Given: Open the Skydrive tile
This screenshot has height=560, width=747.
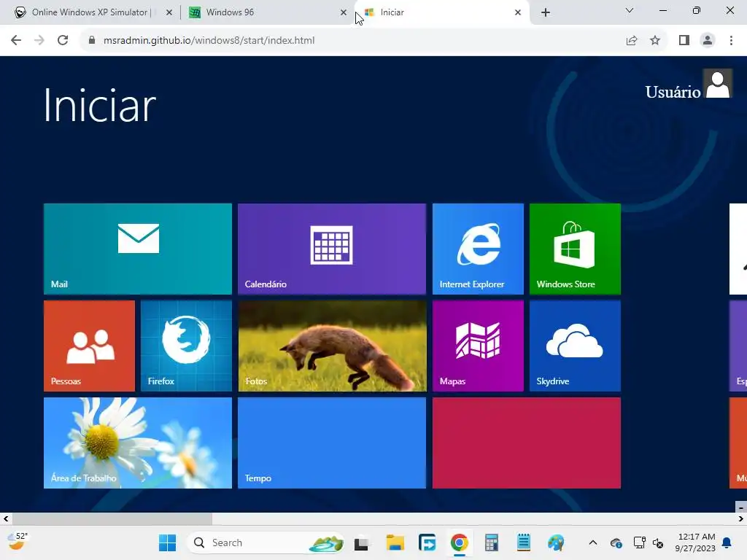Looking at the screenshot, I should [x=575, y=346].
